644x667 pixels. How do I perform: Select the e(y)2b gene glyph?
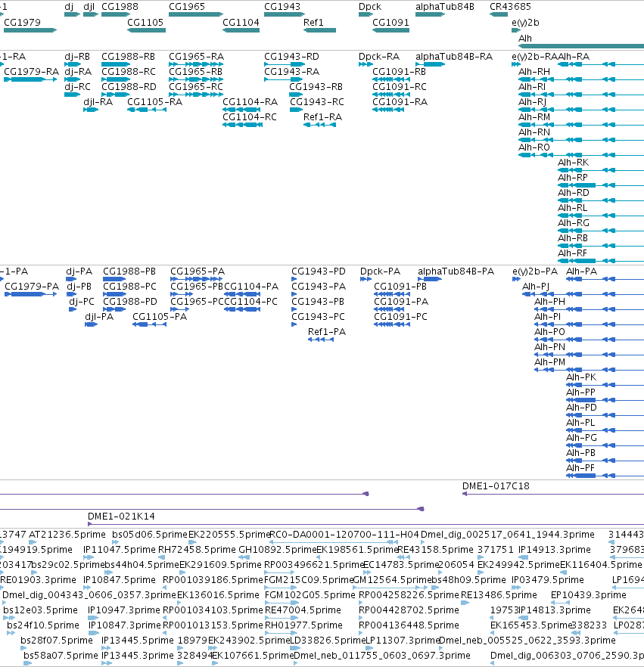(x=516, y=30)
